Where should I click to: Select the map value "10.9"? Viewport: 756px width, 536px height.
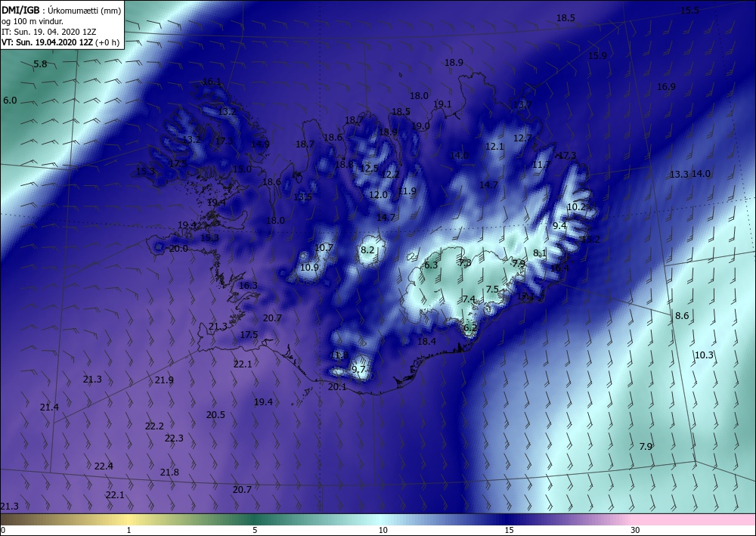[x=309, y=267]
